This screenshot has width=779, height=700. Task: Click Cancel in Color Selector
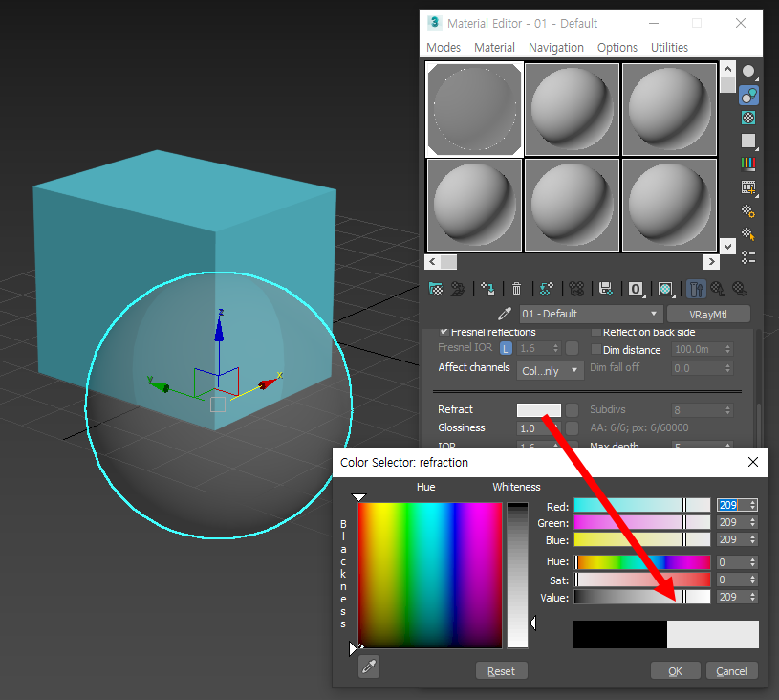pos(732,671)
